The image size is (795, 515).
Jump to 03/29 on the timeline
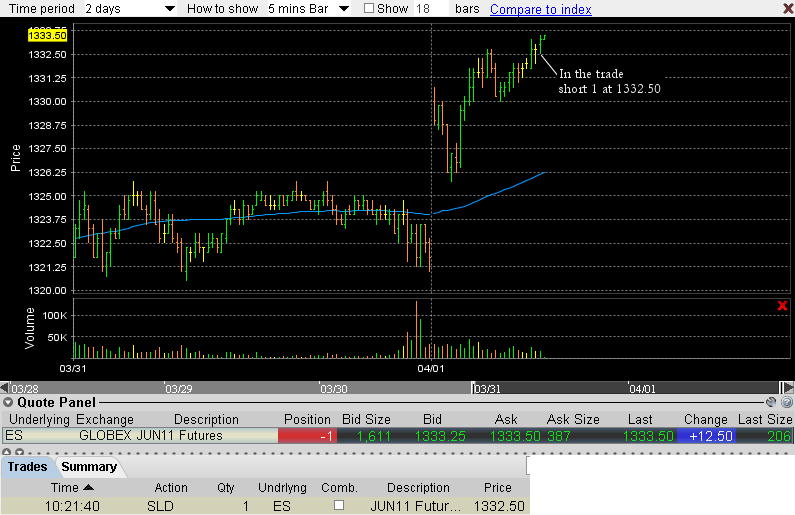[x=178, y=389]
